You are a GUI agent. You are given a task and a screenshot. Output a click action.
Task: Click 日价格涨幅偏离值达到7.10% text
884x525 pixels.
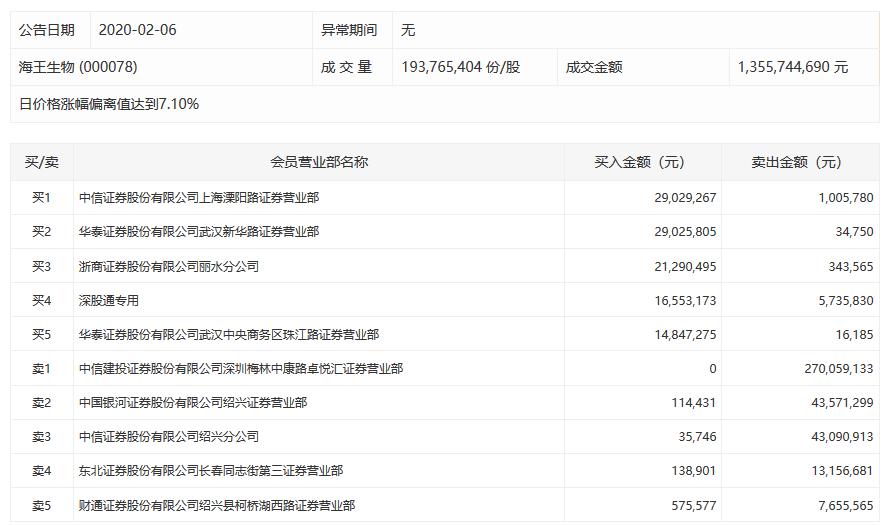(x=109, y=104)
